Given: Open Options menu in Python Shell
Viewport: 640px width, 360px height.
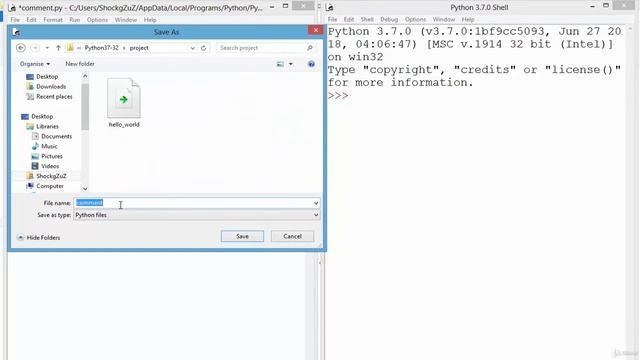Looking at the screenshot, I should (415, 19).
